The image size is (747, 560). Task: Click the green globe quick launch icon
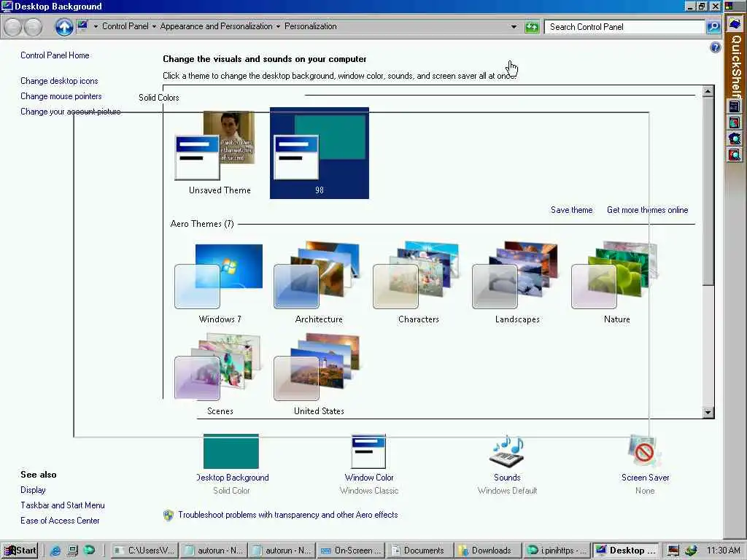coord(89,551)
